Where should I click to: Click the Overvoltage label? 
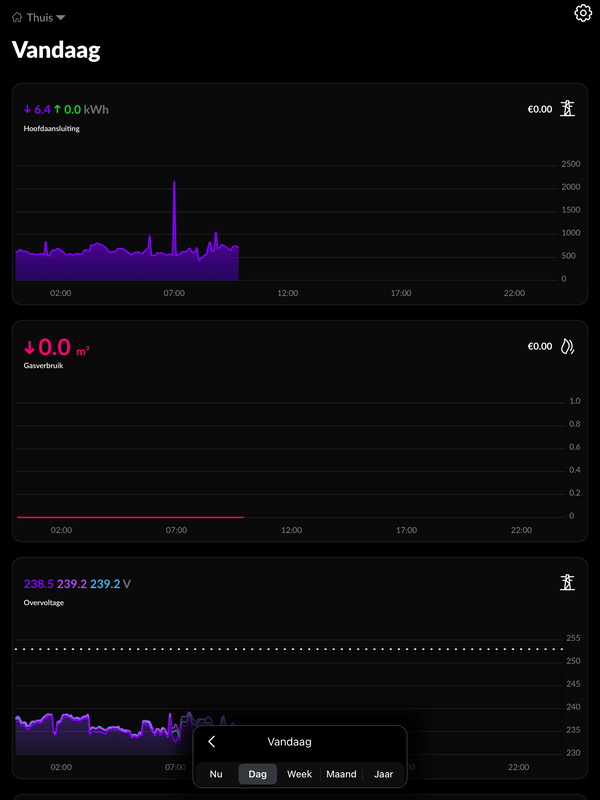point(44,603)
